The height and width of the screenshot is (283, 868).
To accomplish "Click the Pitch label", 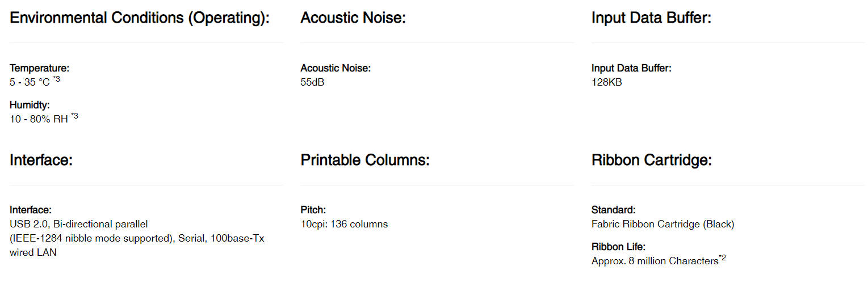I will click(x=313, y=210).
